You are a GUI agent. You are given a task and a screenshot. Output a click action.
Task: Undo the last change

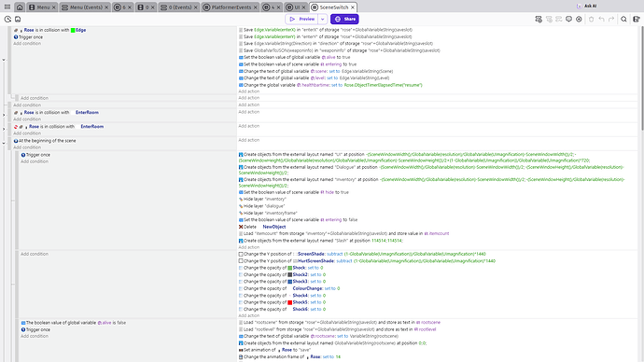(x=601, y=20)
